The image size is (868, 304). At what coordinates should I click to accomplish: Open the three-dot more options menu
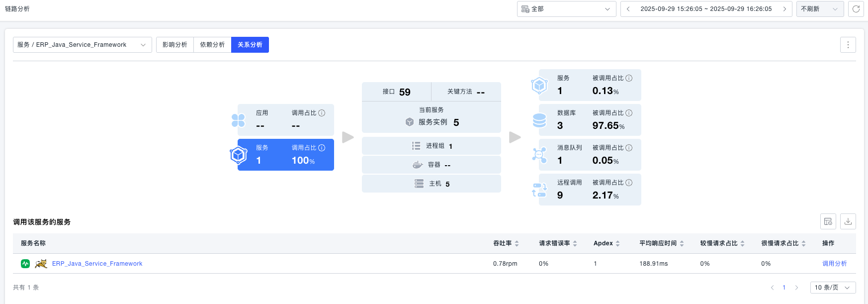(x=848, y=45)
